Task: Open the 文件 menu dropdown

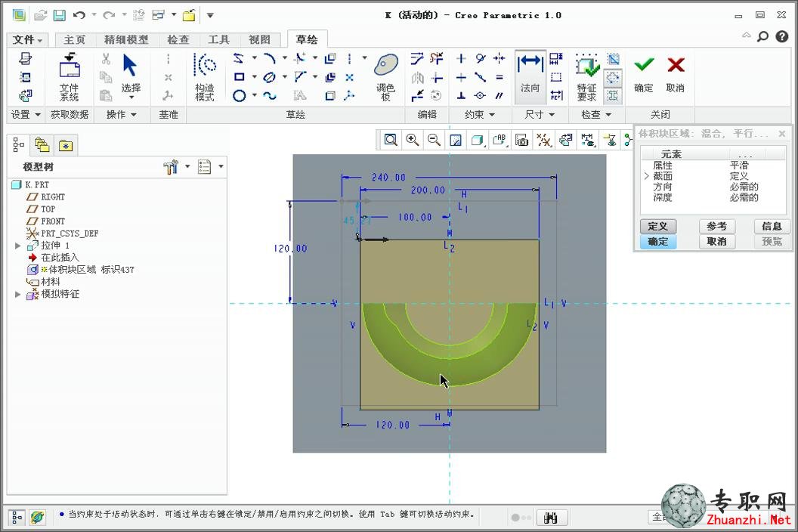Action: point(27,40)
